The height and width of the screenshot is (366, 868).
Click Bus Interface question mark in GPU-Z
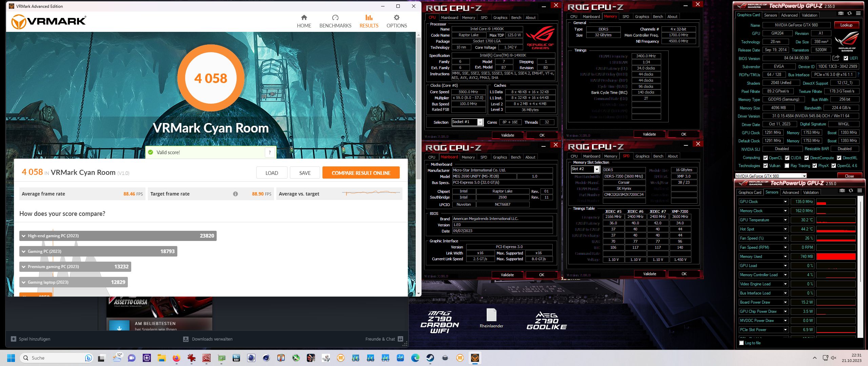pyautogui.click(x=858, y=75)
